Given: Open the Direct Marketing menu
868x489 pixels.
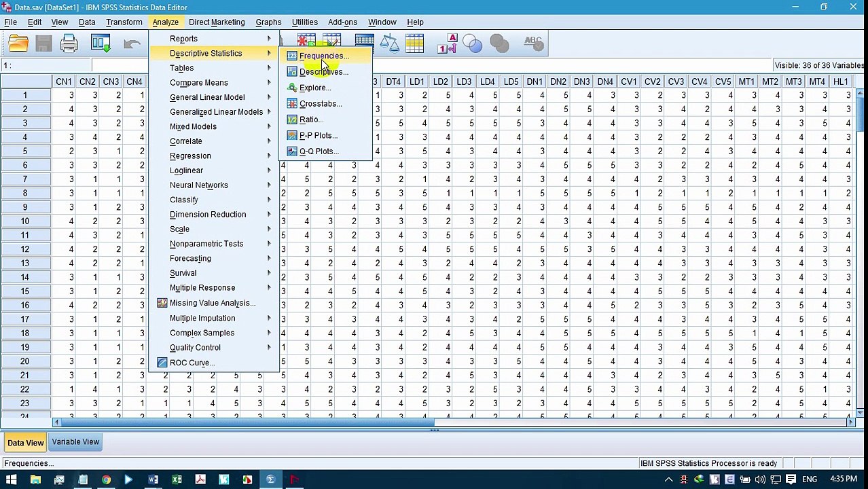Looking at the screenshot, I should tap(217, 22).
